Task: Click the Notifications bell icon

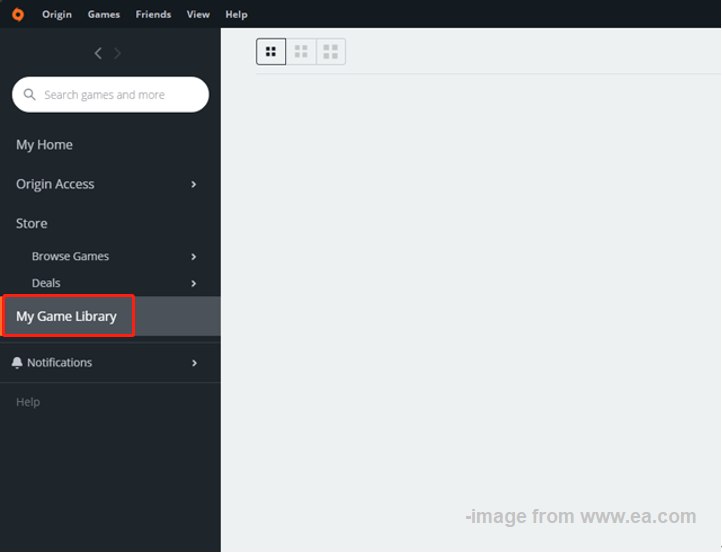Action: click(17, 363)
